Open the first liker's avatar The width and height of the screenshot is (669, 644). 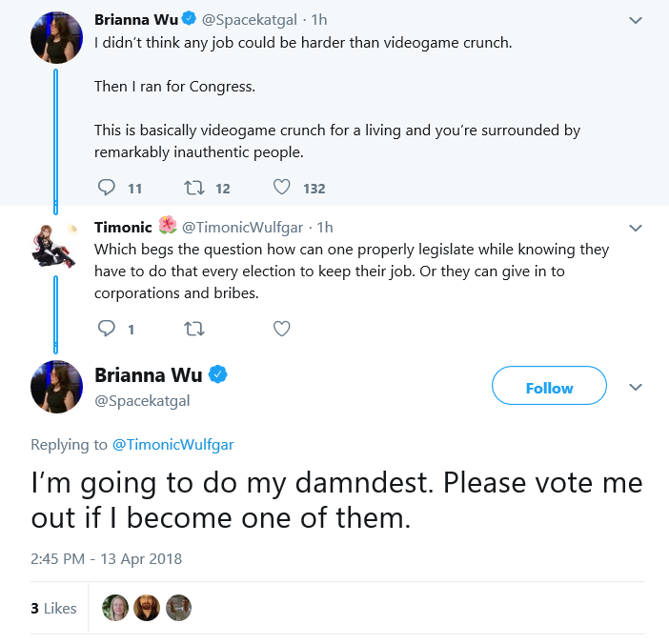click(115, 608)
